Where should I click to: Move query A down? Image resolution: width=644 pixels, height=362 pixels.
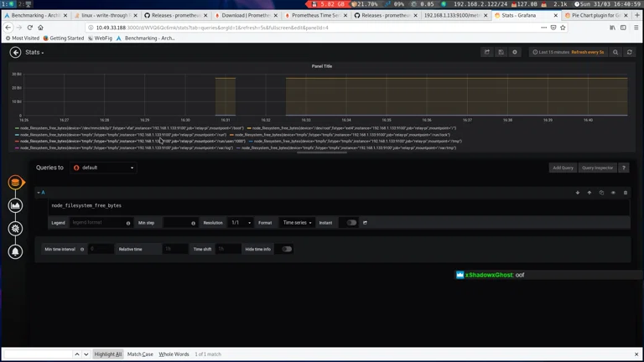(578, 193)
